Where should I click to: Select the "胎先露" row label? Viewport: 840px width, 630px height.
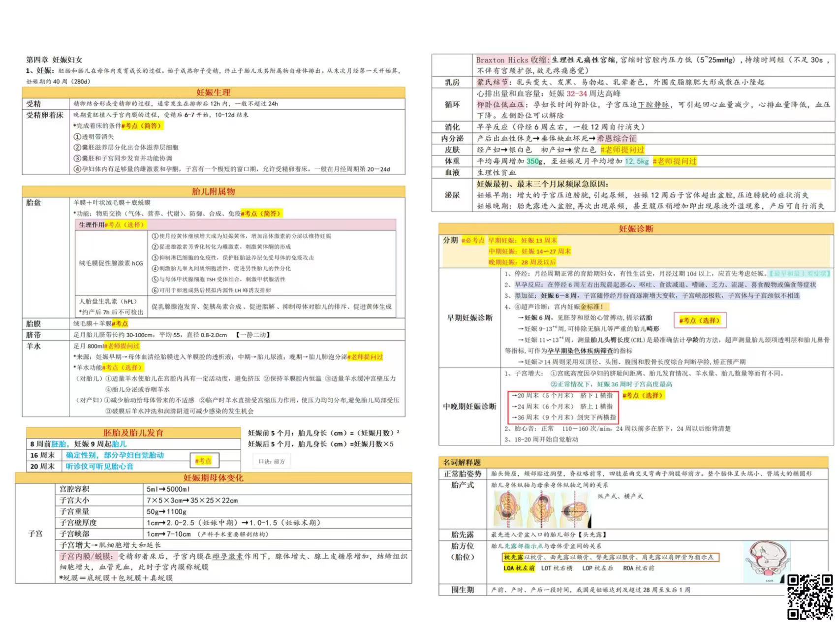point(462,535)
